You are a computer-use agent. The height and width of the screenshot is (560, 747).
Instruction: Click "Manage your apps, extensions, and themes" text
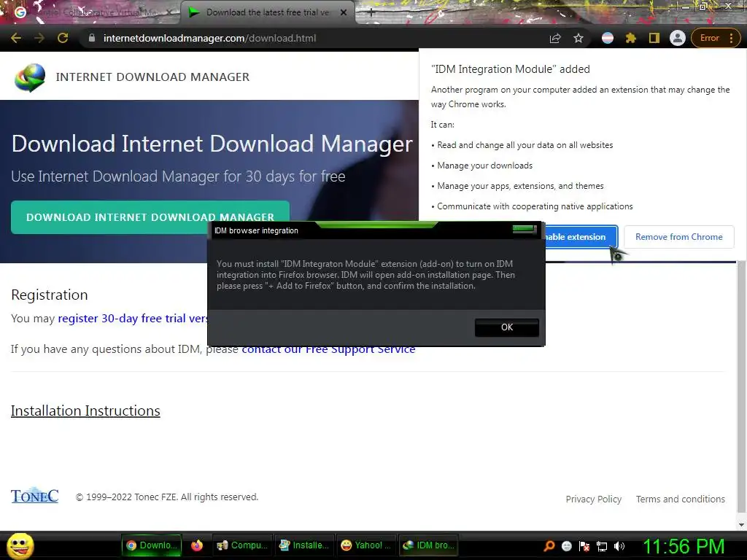point(520,186)
